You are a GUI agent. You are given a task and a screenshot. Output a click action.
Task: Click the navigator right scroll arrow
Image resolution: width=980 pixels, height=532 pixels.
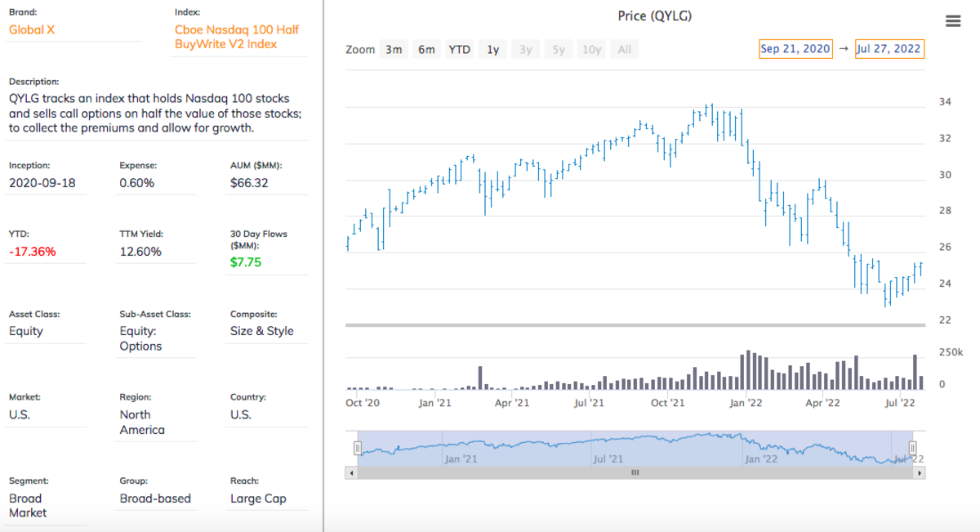coord(920,472)
